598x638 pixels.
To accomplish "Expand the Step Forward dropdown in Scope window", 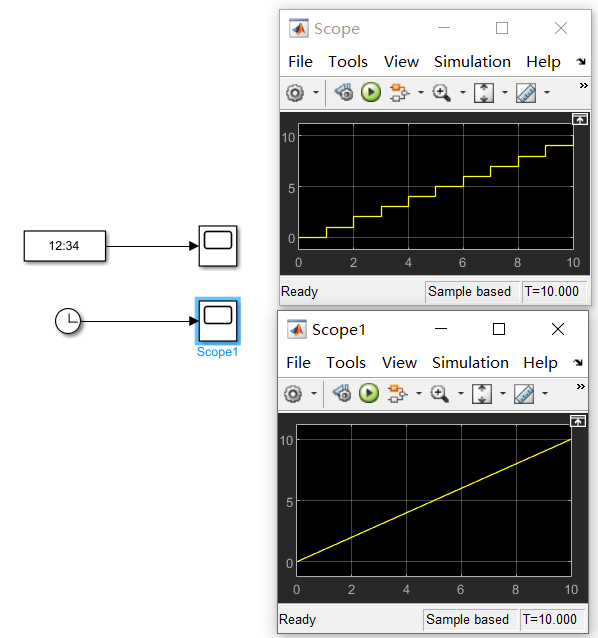I will click(x=421, y=93).
